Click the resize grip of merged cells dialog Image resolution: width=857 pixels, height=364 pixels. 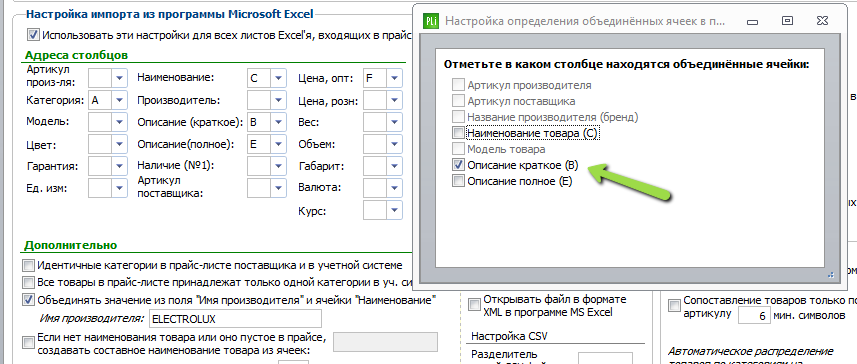click(x=831, y=275)
